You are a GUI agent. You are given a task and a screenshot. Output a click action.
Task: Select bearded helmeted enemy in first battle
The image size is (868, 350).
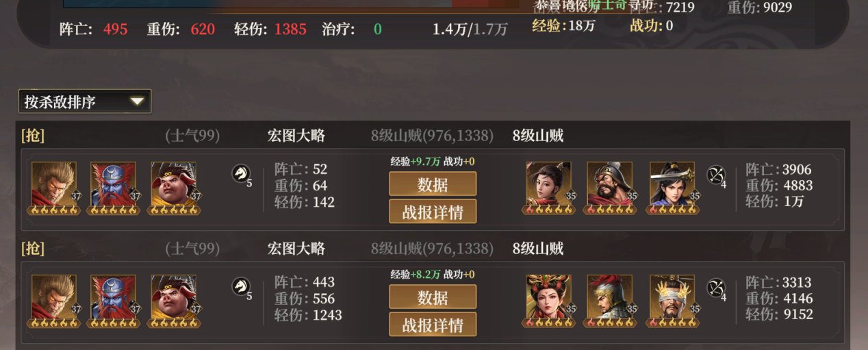pos(609,185)
